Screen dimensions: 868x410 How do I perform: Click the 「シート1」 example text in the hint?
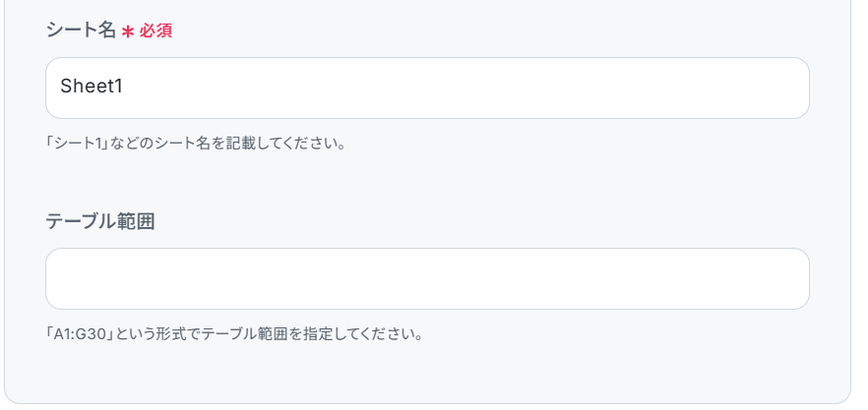pyautogui.click(x=77, y=144)
